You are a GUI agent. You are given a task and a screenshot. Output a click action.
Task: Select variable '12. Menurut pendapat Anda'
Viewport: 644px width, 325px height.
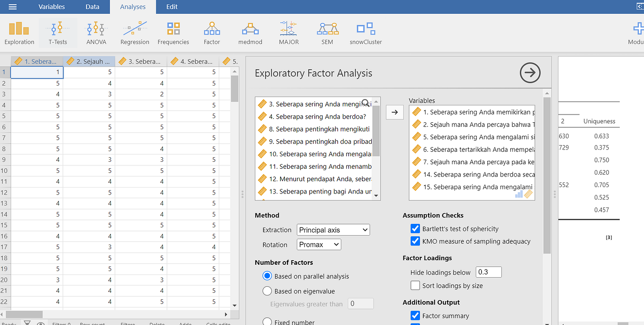pyautogui.click(x=314, y=178)
